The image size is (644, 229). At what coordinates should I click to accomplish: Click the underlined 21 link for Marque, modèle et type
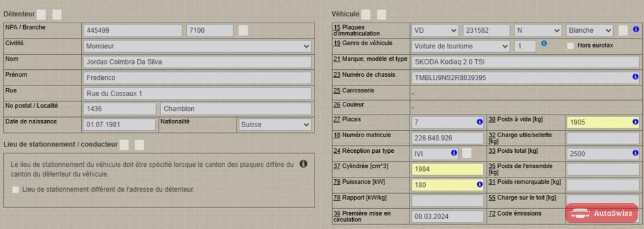(337, 59)
